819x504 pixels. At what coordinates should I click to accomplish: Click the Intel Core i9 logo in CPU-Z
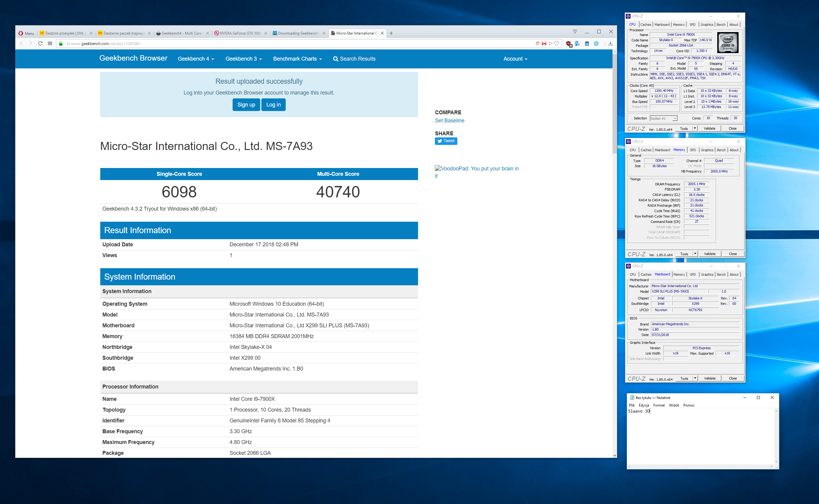728,43
